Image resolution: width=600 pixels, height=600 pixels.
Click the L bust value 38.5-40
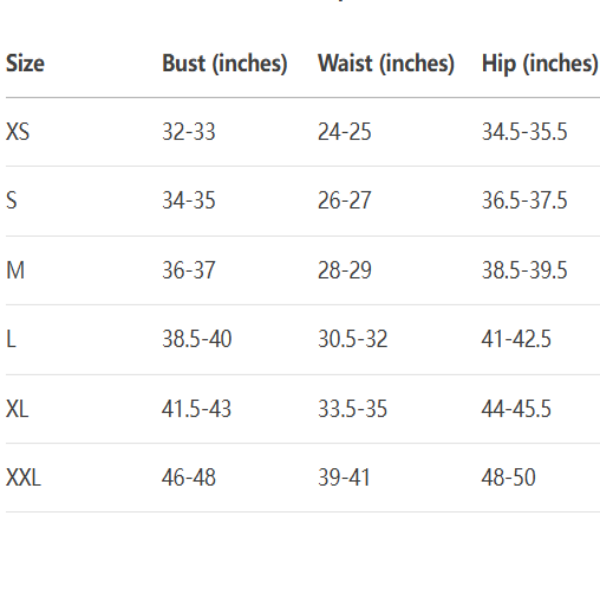tap(196, 340)
